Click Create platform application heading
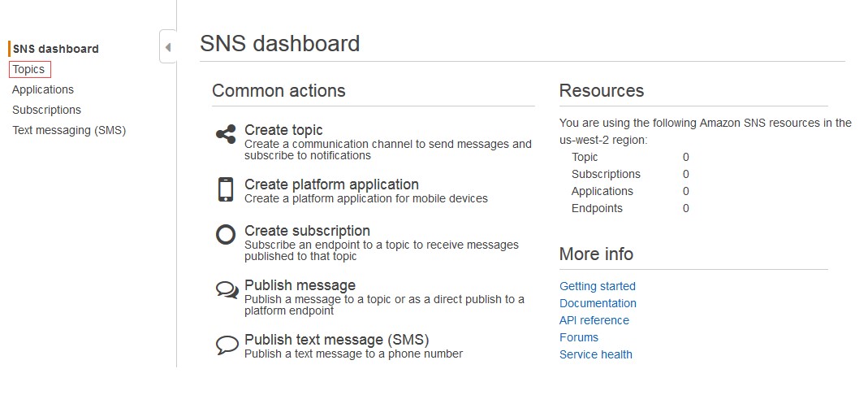 click(331, 184)
